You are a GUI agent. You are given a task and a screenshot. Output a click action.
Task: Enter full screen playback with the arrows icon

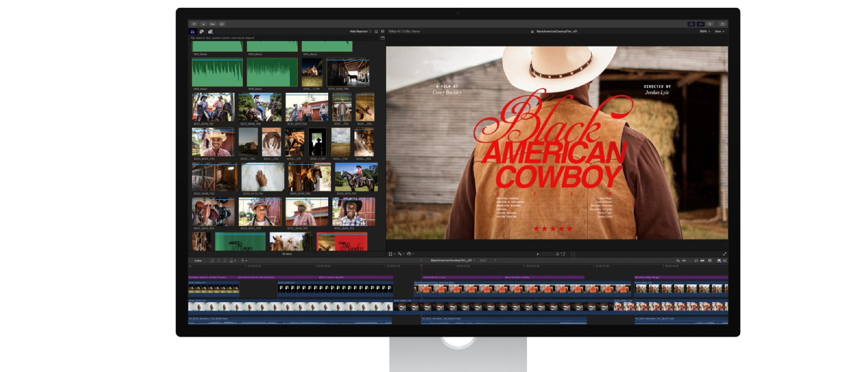[725, 254]
